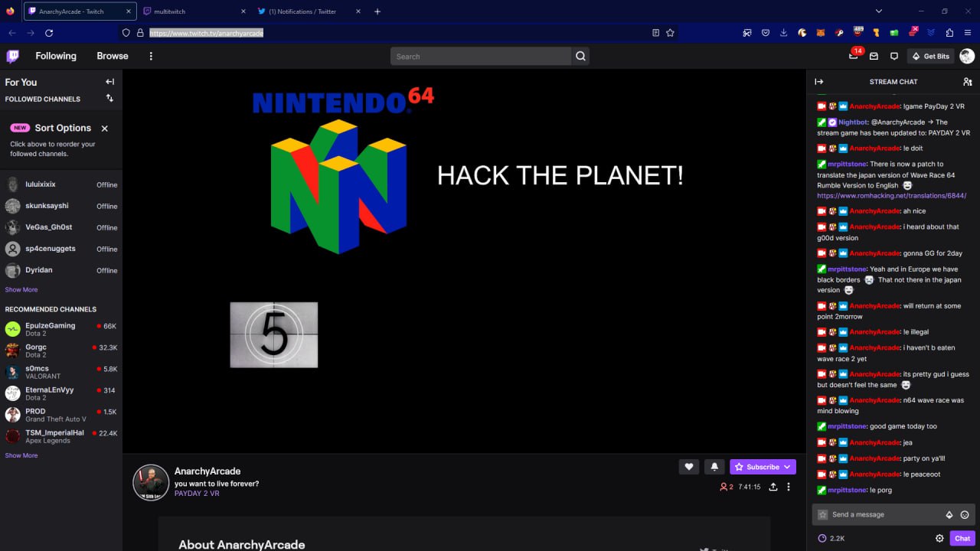The width and height of the screenshot is (980, 551).
Task: Click the search magnifier button
Action: (580, 56)
